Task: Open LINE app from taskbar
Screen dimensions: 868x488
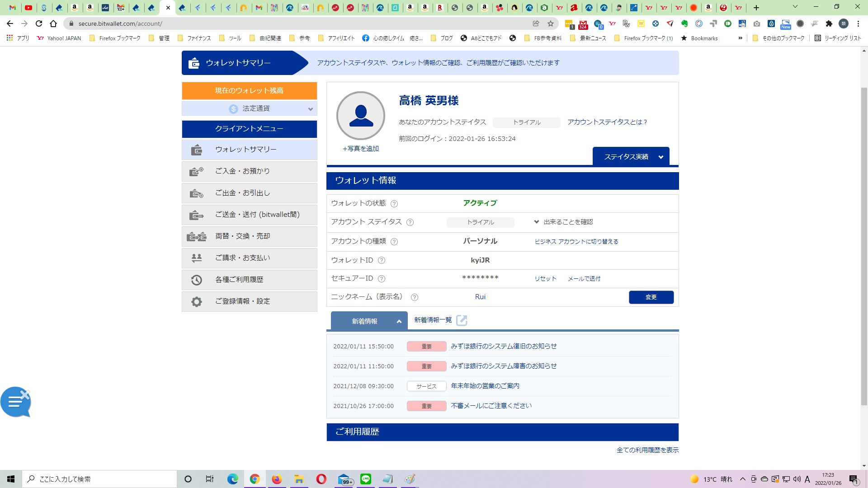Action: [x=365, y=479]
